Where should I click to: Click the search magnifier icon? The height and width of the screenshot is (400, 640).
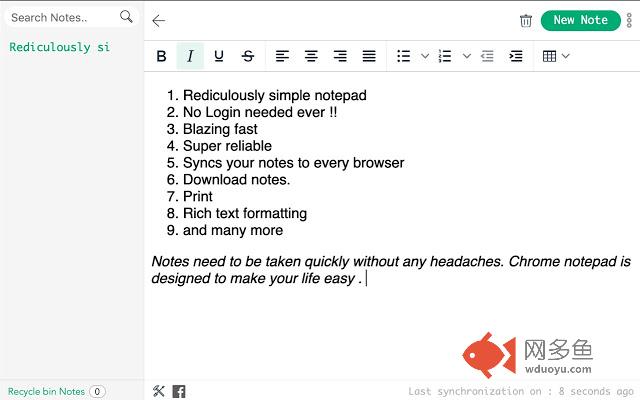(x=126, y=17)
